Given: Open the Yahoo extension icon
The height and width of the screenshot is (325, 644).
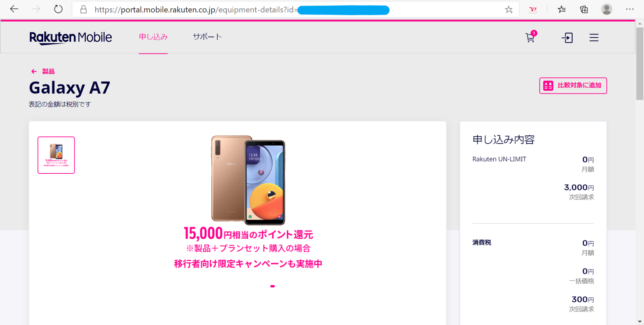Looking at the screenshot, I should (x=533, y=9).
